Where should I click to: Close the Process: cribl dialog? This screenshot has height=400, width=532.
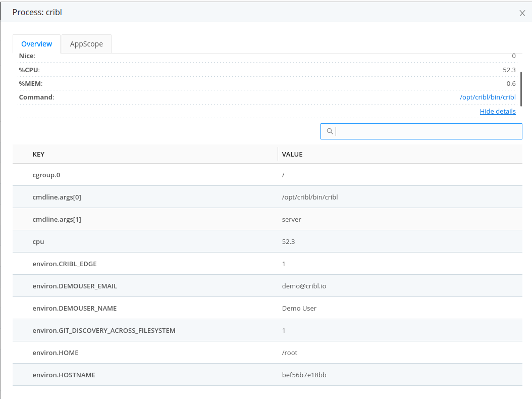[522, 13]
